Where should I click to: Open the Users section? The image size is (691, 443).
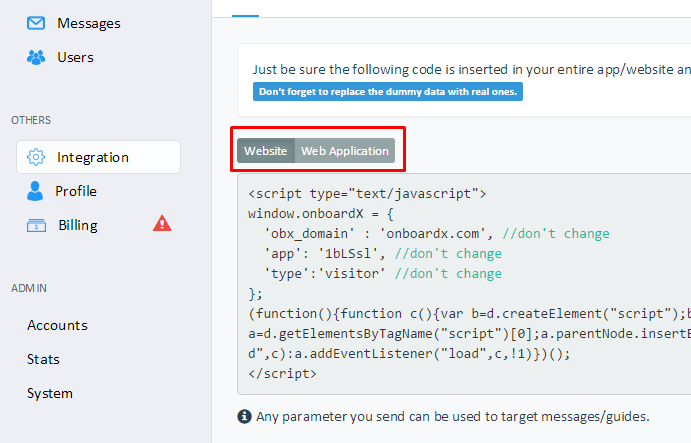click(x=75, y=57)
